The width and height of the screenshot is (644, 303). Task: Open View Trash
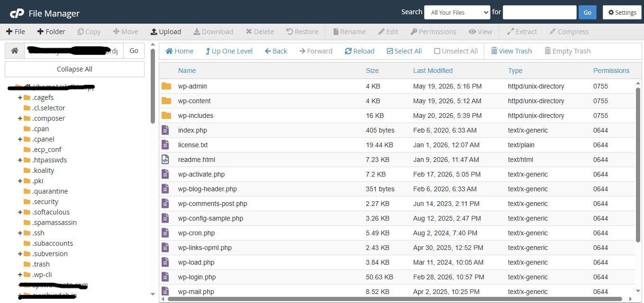[511, 51]
